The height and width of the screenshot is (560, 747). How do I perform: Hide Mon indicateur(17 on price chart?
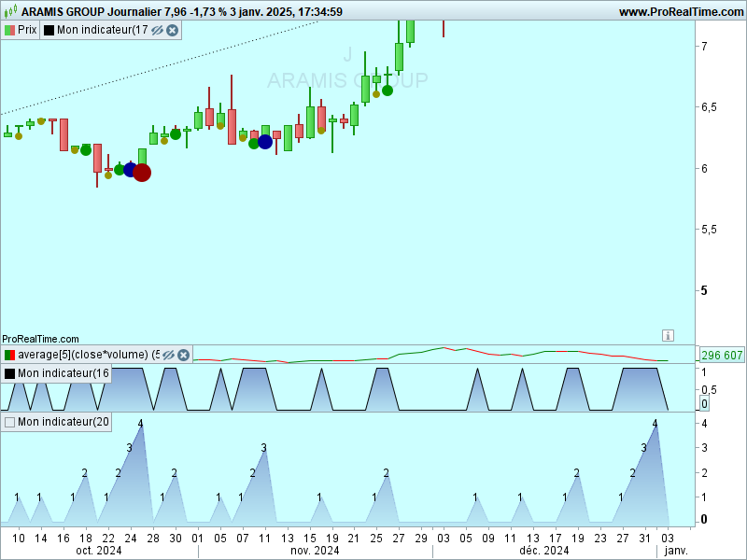[x=157, y=31]
